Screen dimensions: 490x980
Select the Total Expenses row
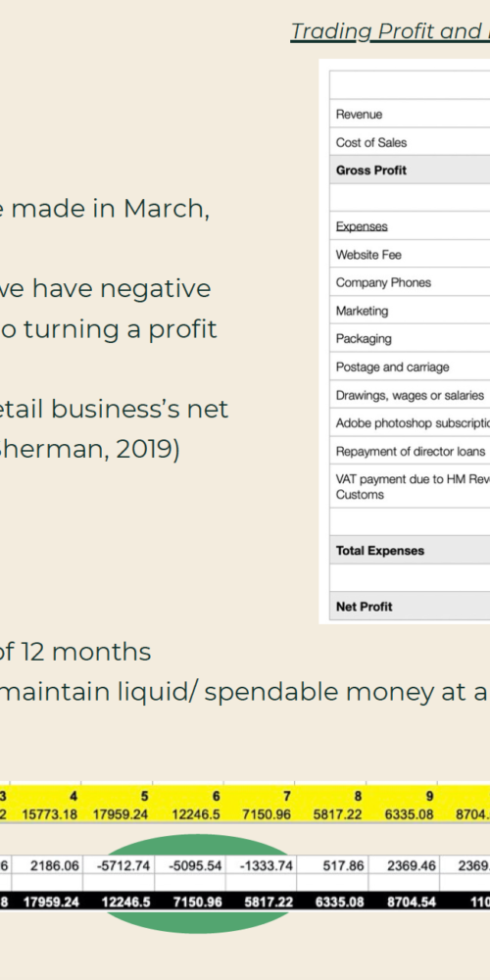[410, 550]
